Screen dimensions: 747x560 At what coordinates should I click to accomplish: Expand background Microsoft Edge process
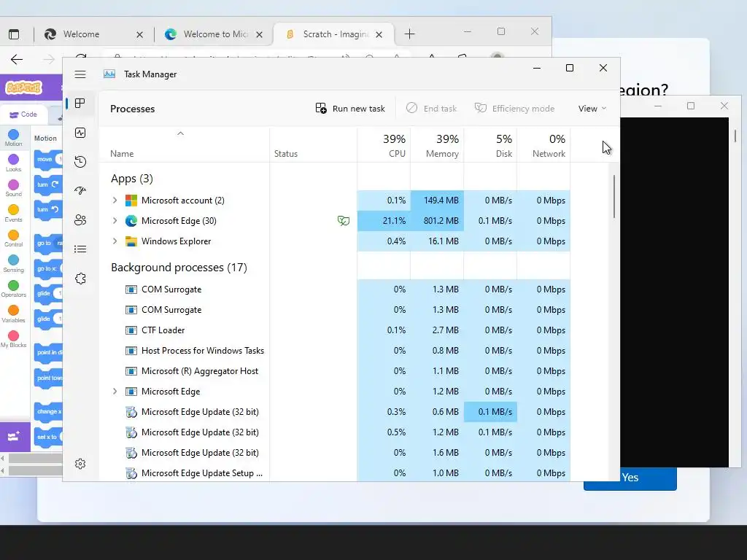tap(115, 392)
